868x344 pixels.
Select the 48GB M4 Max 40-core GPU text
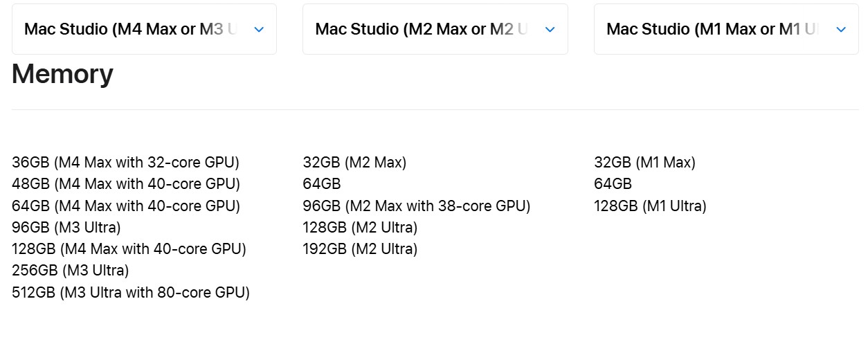pos(126,184)
